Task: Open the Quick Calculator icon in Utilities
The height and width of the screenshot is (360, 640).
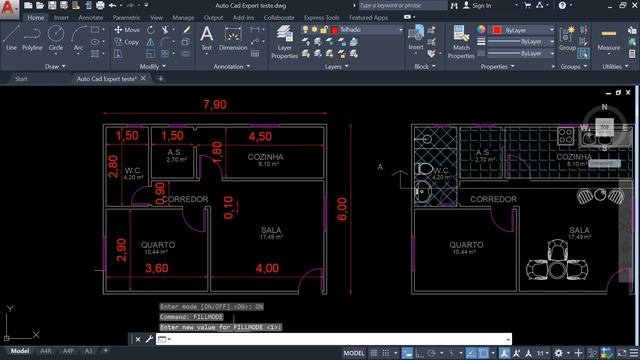Action: (632, 53)
